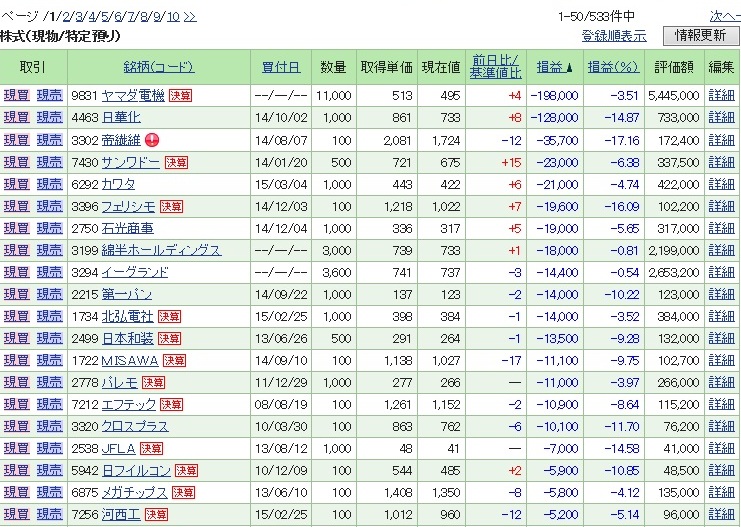Click 現買 for 綿半ホールディングス row

17,250
